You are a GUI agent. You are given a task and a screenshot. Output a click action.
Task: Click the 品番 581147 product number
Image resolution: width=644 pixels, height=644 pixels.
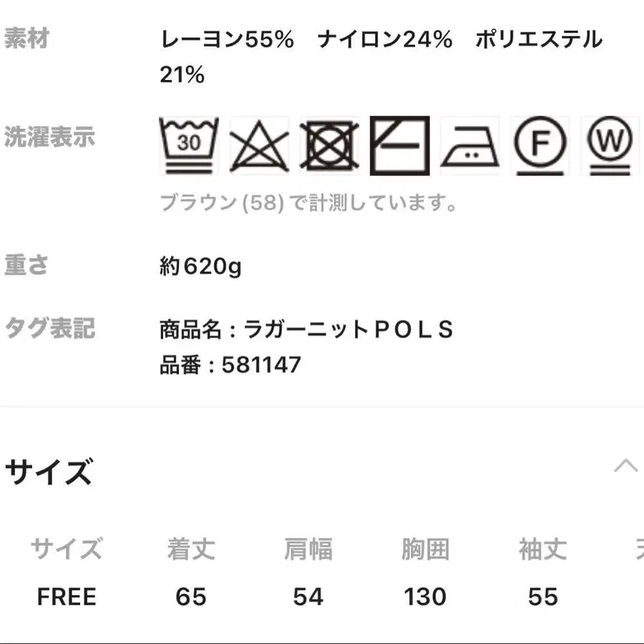point(230,366)
